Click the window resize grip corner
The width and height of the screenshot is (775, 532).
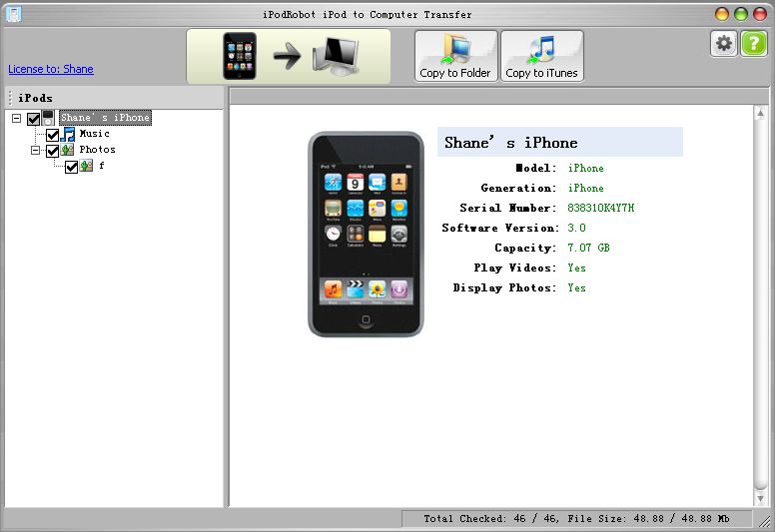tap(764, 521)
